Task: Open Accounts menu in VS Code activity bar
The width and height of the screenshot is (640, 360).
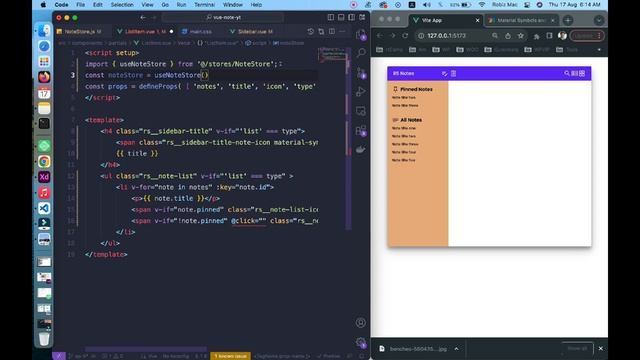Action: click(x=360, y=322)
